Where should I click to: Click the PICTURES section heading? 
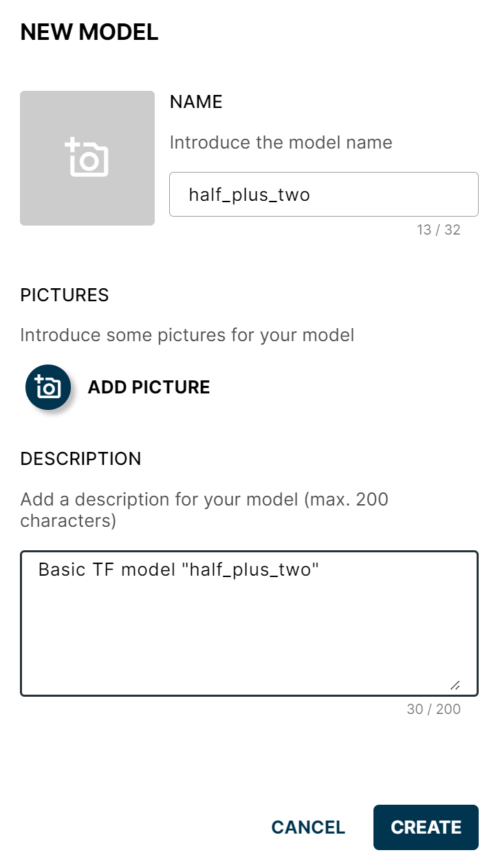tap(65, 295)
